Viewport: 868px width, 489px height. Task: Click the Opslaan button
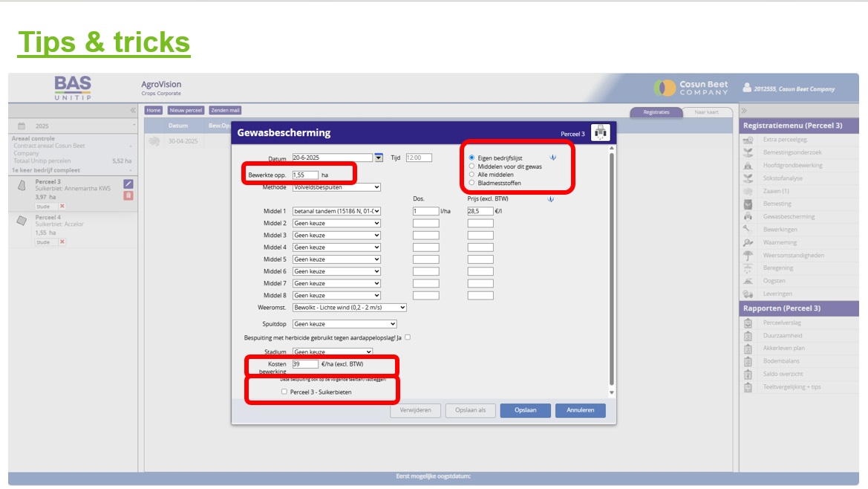(525, 410)
